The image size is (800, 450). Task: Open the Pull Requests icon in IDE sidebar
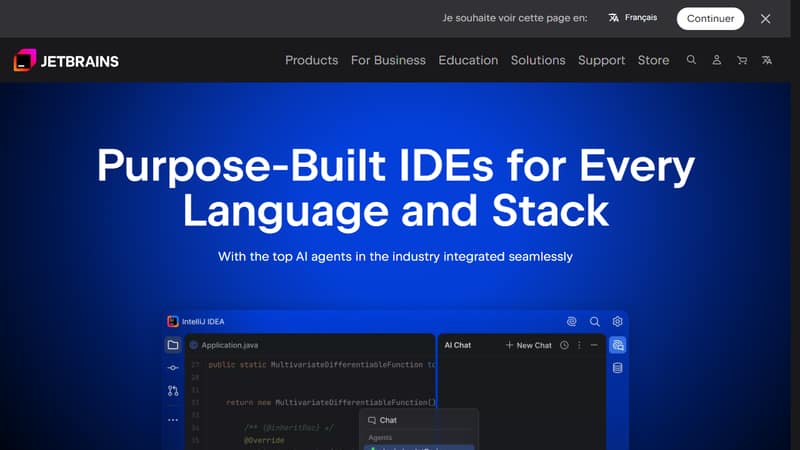click(x=173, y=391)
